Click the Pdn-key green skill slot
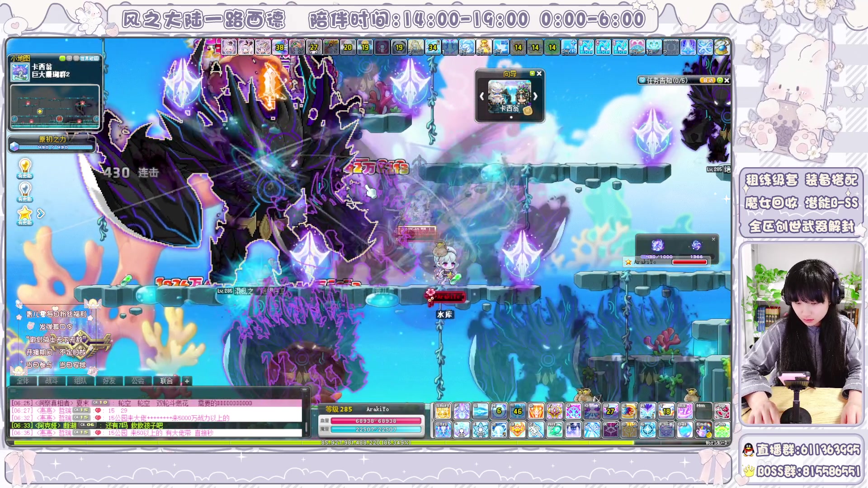The width and height of the screenshot is (868, 488). [x=722, y=430]
